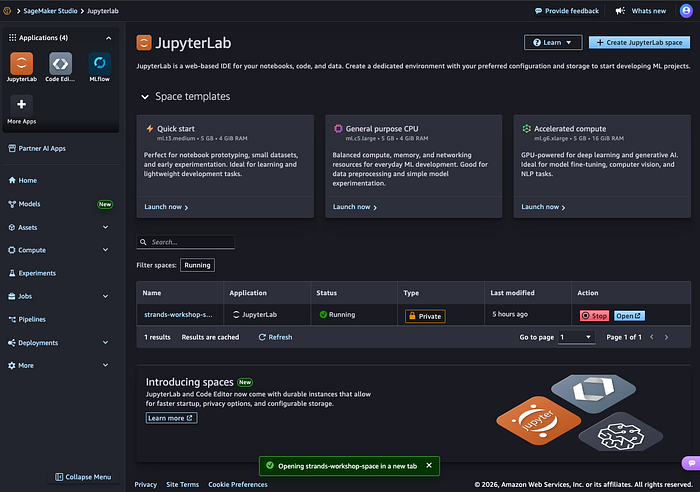Click the More Apps plus icon
The width and height of the screenshot is (700, 492).
(x=21, y=105)
